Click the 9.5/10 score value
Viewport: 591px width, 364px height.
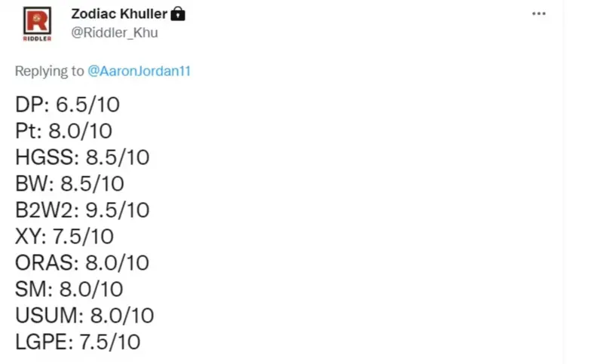coord(118,210)
